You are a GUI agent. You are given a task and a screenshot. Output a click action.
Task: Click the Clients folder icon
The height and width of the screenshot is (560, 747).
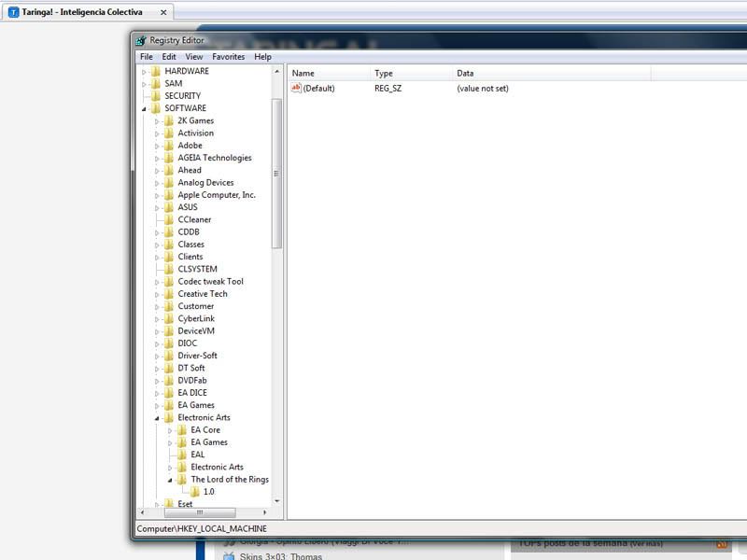click(169, 257)
